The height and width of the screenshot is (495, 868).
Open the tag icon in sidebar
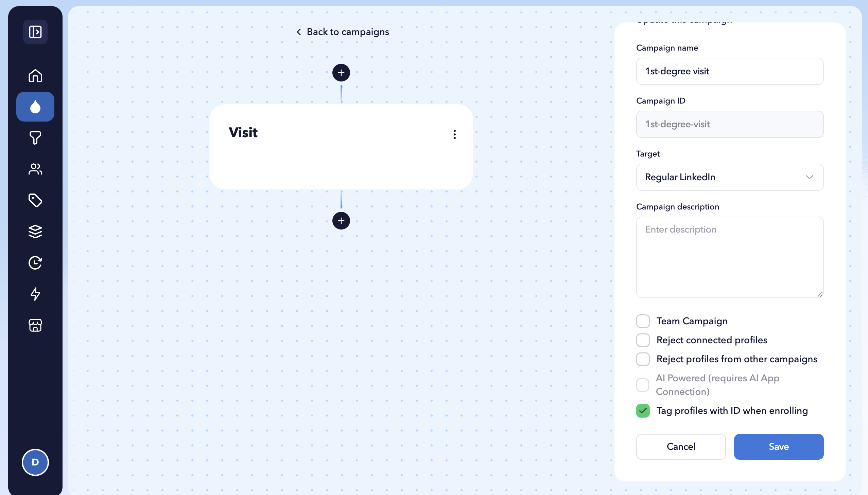[35, 200]
